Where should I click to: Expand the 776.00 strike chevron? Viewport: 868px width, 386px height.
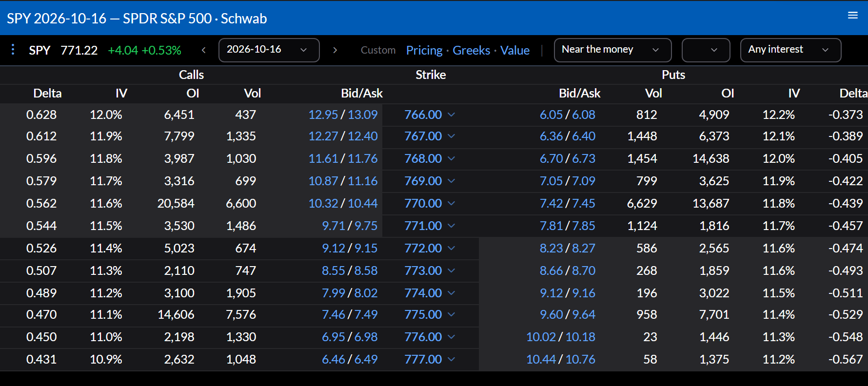pyautogui.click(x=451, y=337)
